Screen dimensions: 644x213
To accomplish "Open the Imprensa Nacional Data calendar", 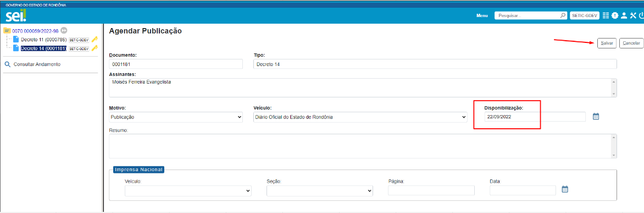I will [x=565, y=189].
